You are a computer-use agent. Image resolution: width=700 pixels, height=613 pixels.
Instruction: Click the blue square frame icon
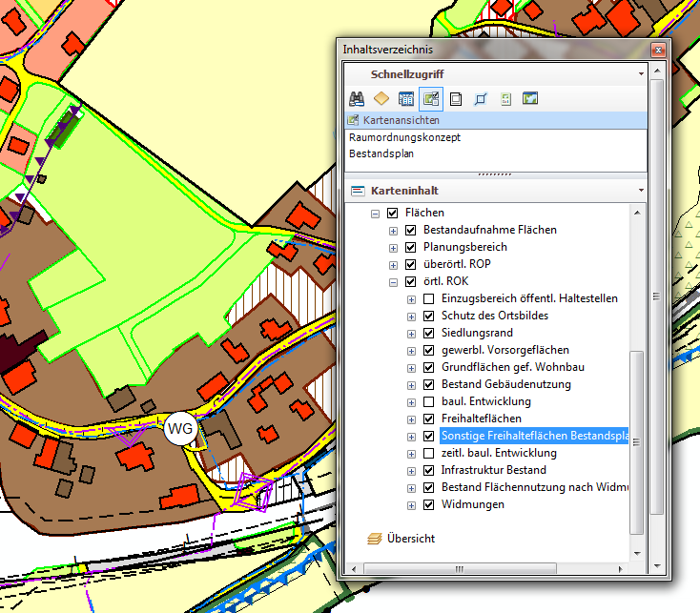[x=481, y=98]
